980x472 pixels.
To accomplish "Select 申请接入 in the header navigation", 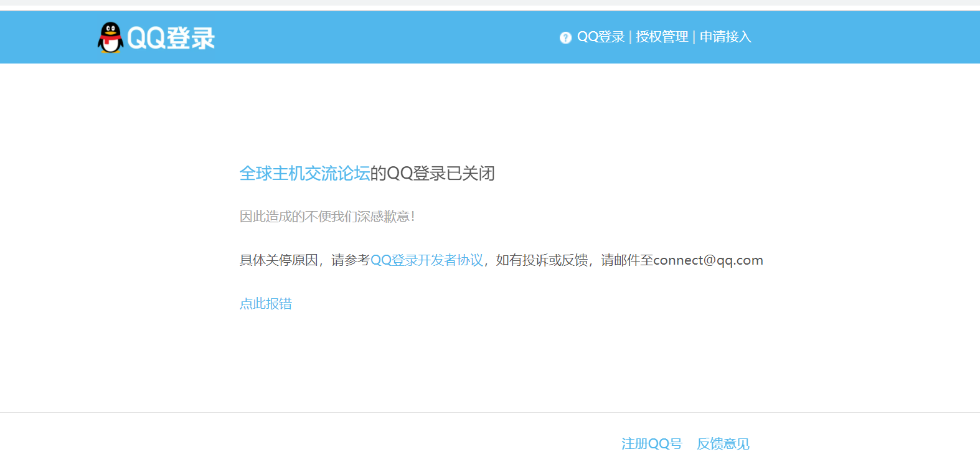I will click(x=725, y=37).
